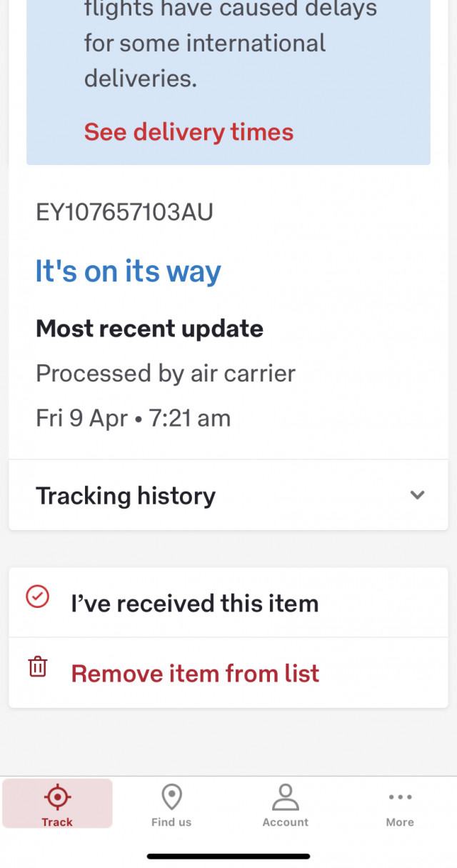Tap the It's on its way status
The image size is (457, 868).
coord(129,271)
